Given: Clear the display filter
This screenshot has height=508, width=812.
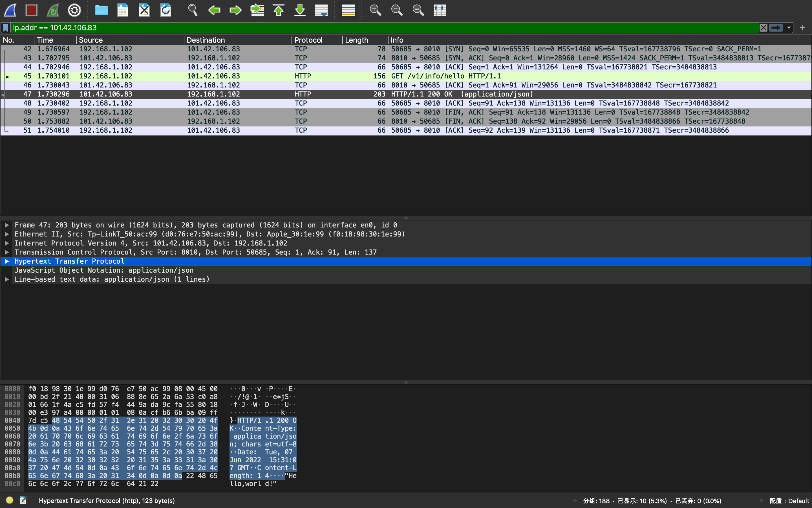Looking at the screenshot, I should (x=763, y=28).
